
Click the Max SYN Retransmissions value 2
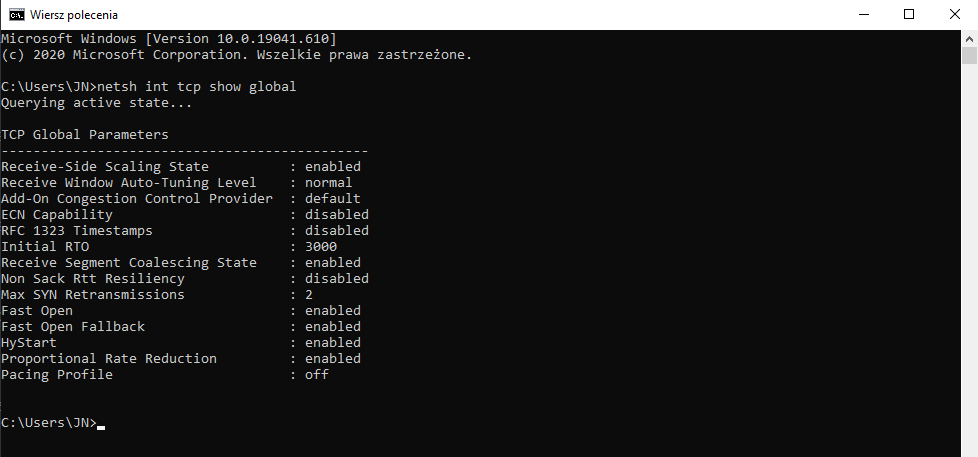click(309, 295)
